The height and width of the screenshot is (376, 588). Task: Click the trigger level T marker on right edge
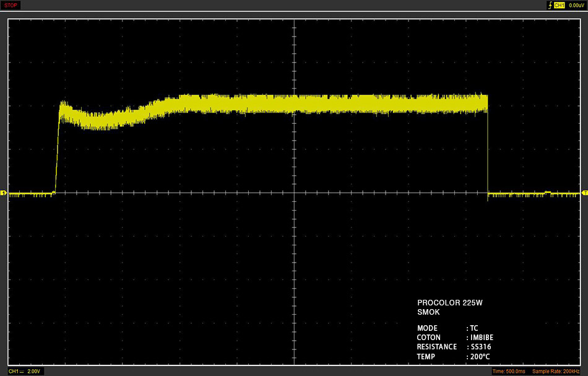[585, 193]
